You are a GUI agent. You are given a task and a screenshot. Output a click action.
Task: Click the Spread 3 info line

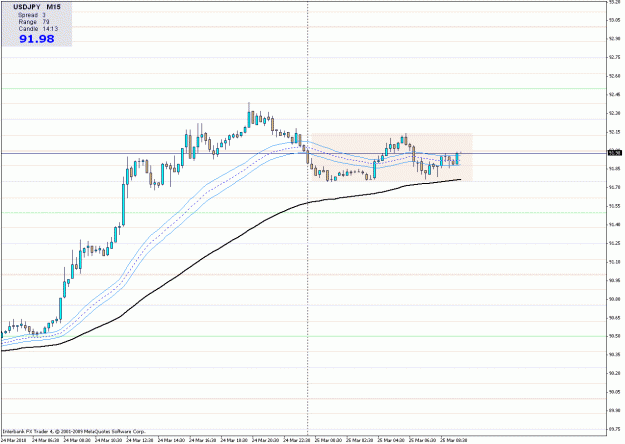(x=31, y=15)
